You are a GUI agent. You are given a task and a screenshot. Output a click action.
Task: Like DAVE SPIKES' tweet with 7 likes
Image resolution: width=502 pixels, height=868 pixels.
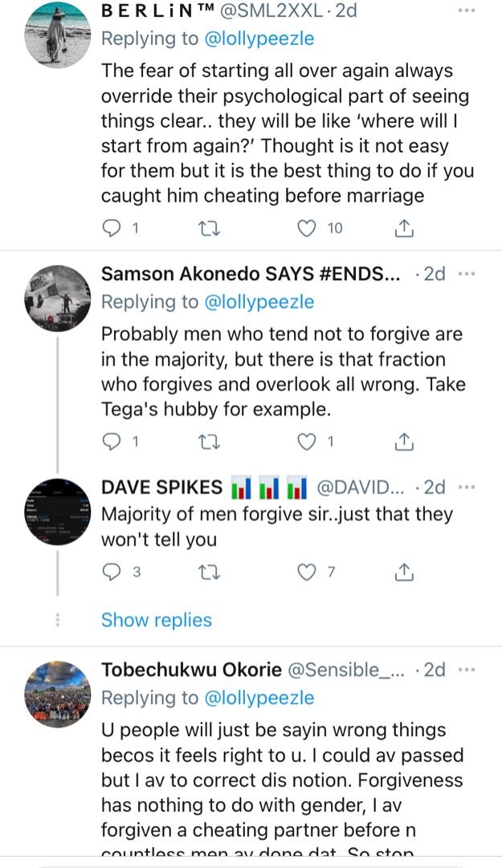tap(307, 572)
